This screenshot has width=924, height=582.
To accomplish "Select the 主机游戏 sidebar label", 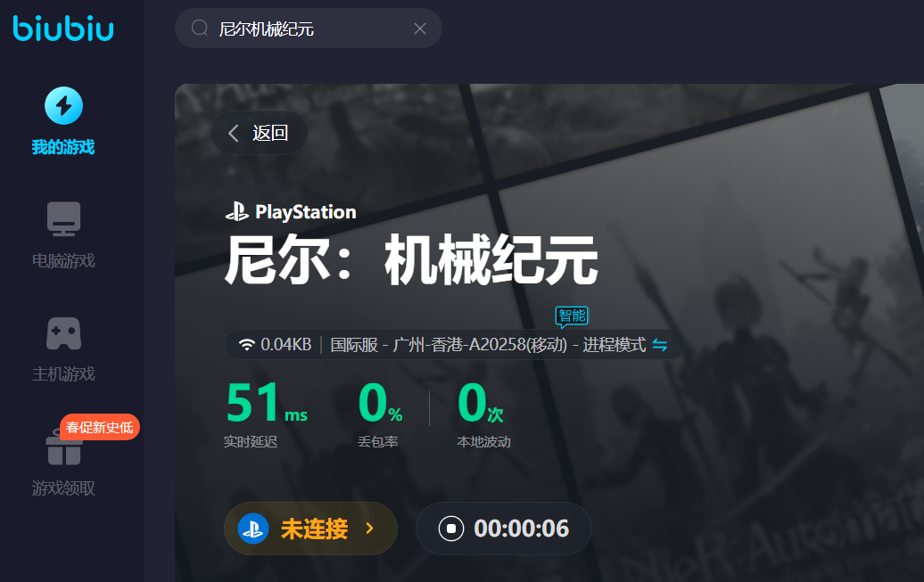I will [63, 374].
